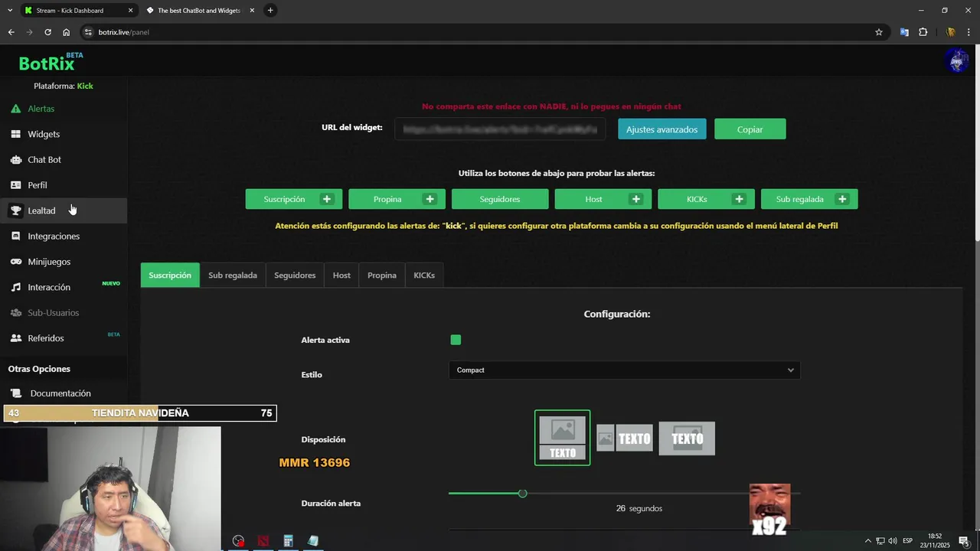Toggle the Alerta activa checkbox
This screenshot has height=551, width=980.
456,340
